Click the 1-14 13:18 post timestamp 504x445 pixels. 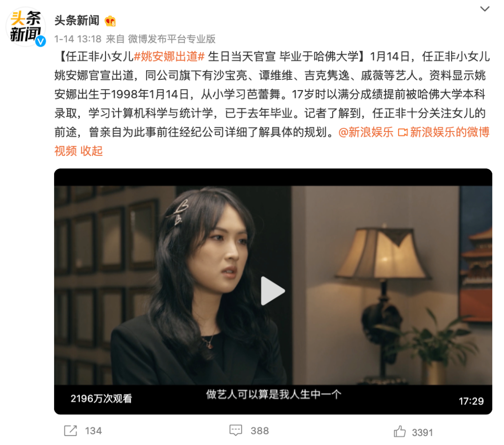pyautogui.click(x=78, y=39)
